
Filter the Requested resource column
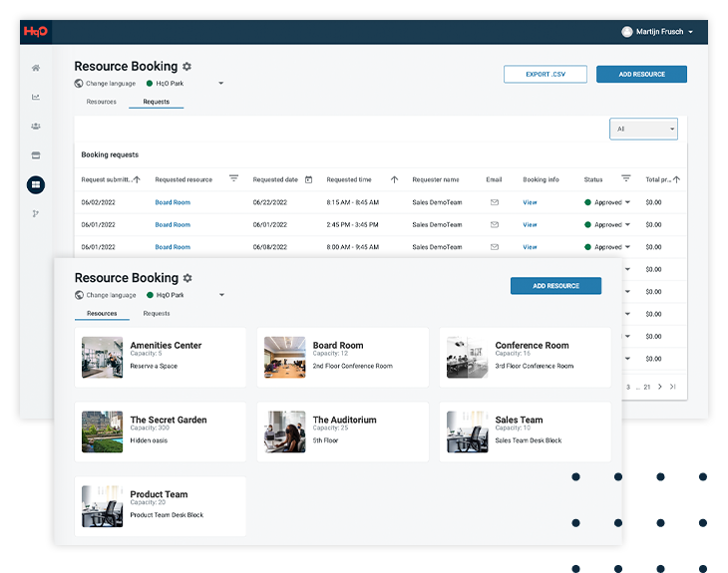coord(233,178)
